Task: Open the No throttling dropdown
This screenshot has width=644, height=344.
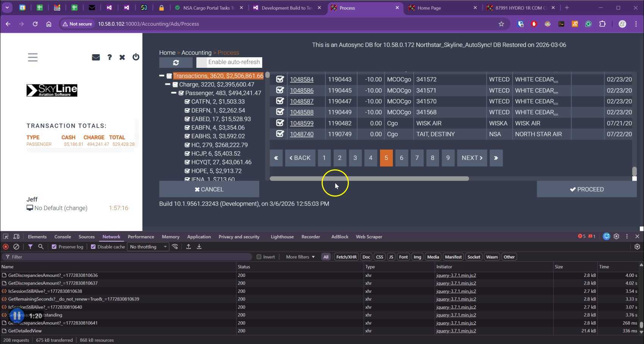Action: 148,247
